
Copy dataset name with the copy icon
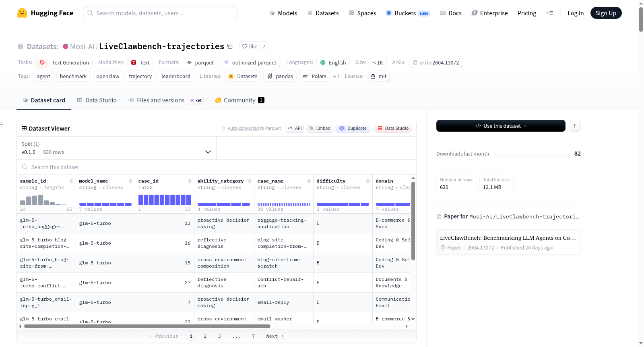pos(230,46)
